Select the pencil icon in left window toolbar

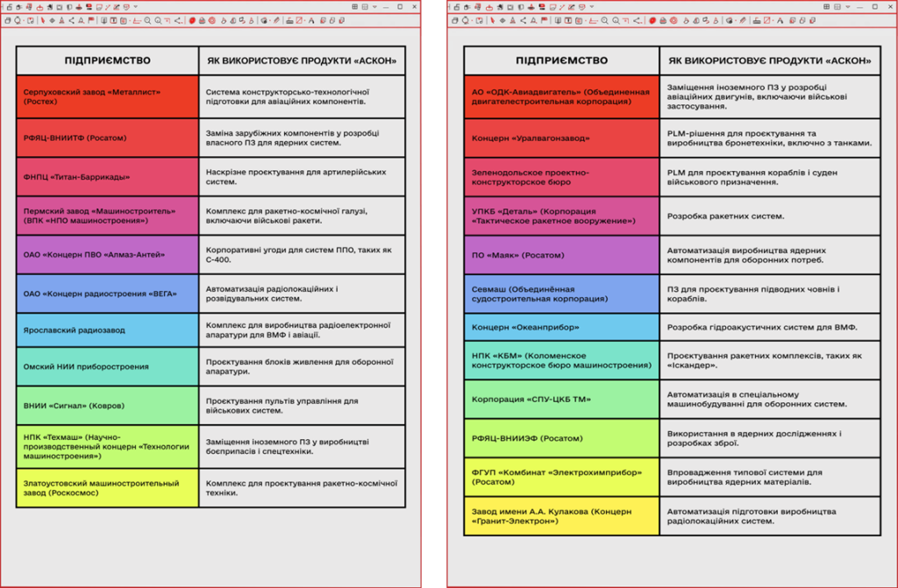pyautogui.click(x=277, y=20)
